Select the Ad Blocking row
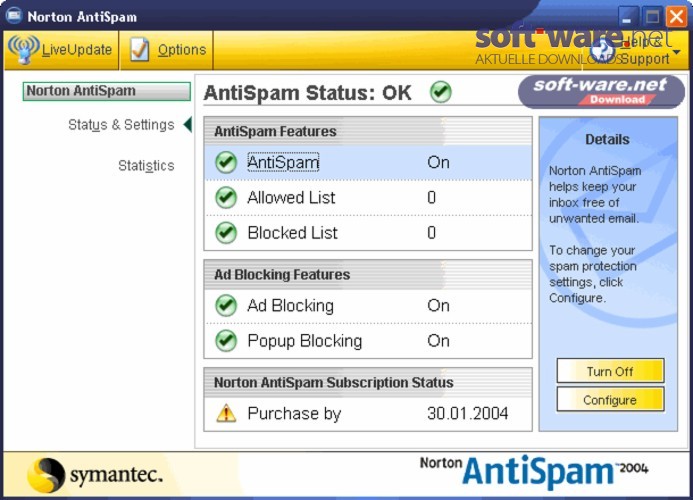693x500 pixels. click(x=368, y=306)
